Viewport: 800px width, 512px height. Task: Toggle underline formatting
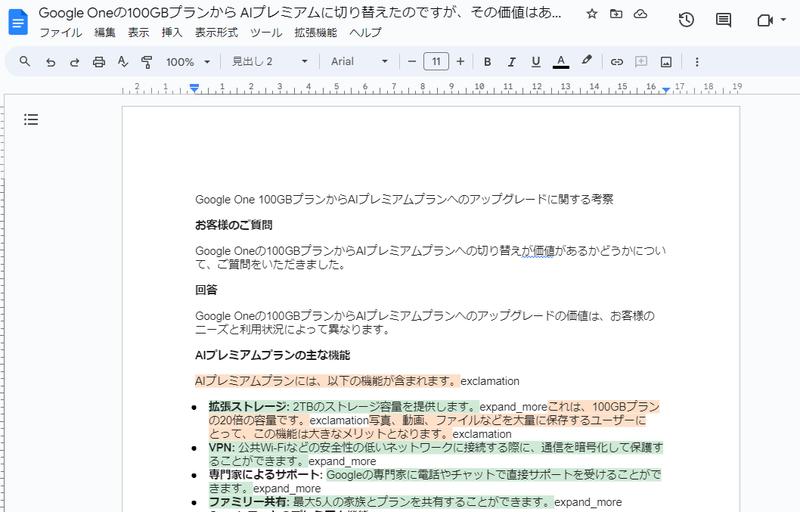(536, 62)
